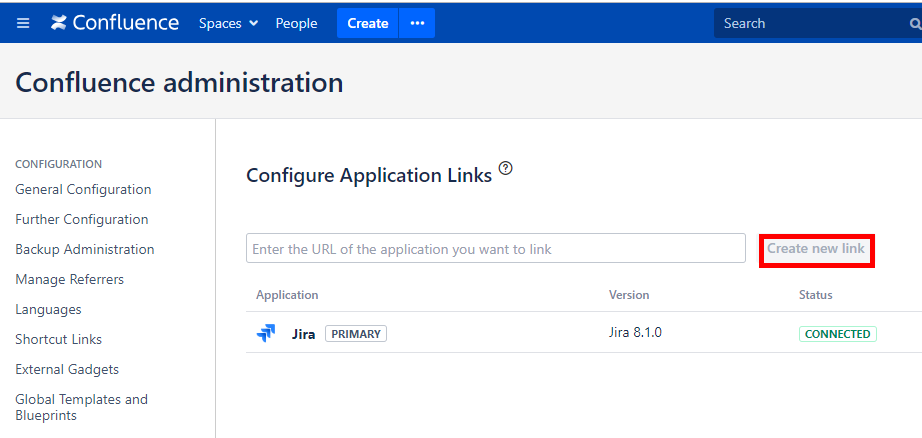Click the Jira application icon
The image size is (922, 438).
(266, 334)
